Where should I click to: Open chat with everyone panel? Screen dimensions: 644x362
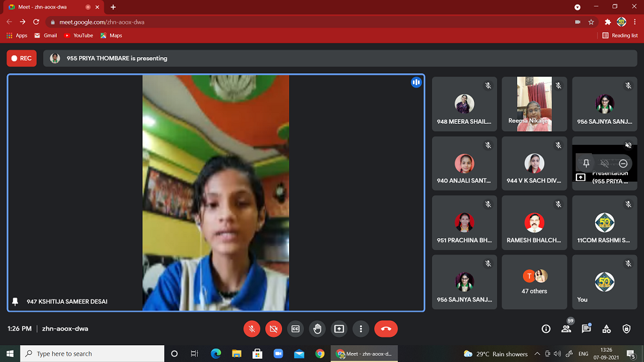586,329
